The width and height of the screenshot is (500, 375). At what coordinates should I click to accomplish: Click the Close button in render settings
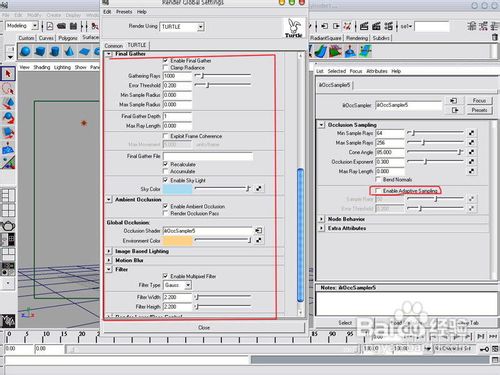click(x=204, y=328)
